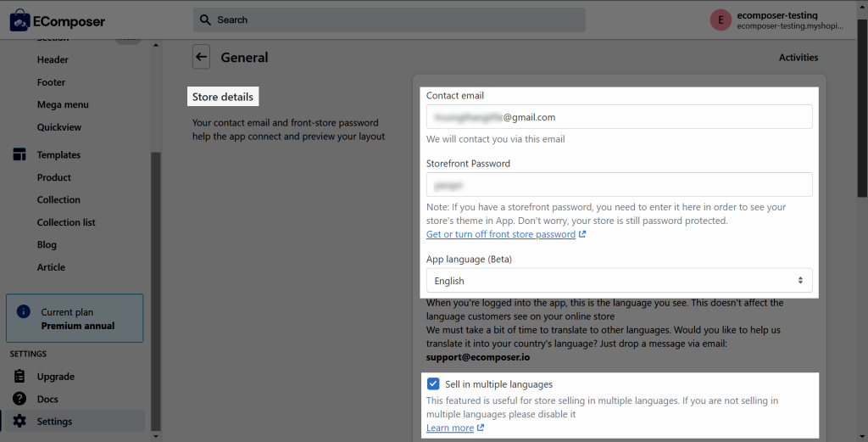Click the ecomposer-testing store name
Image resolution: width=868 pixels, height=442 pixels.
tap(777, 15)
